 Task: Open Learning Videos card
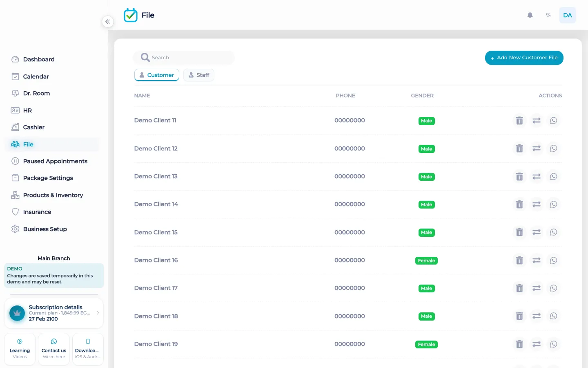(20, 349)
